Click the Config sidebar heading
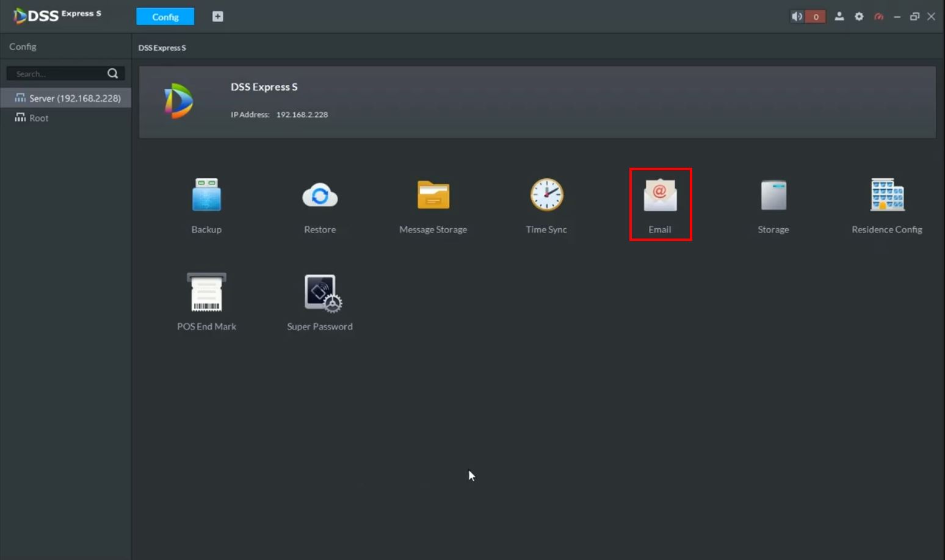 click(x=23, y=46)
